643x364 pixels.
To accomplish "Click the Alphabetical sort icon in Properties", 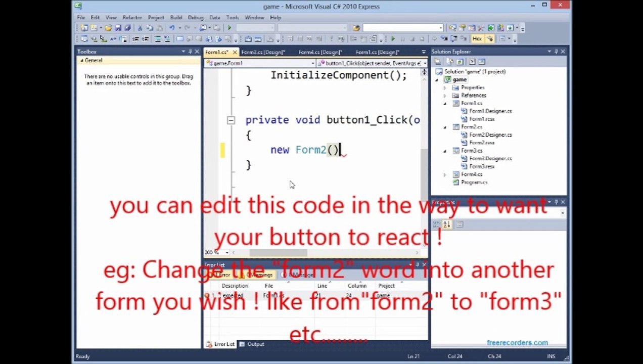I will point(447,224).
